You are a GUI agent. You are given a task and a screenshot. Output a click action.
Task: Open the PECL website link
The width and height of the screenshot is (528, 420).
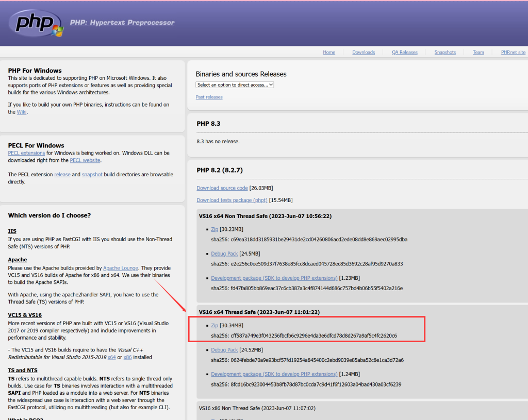coord(85,160)
